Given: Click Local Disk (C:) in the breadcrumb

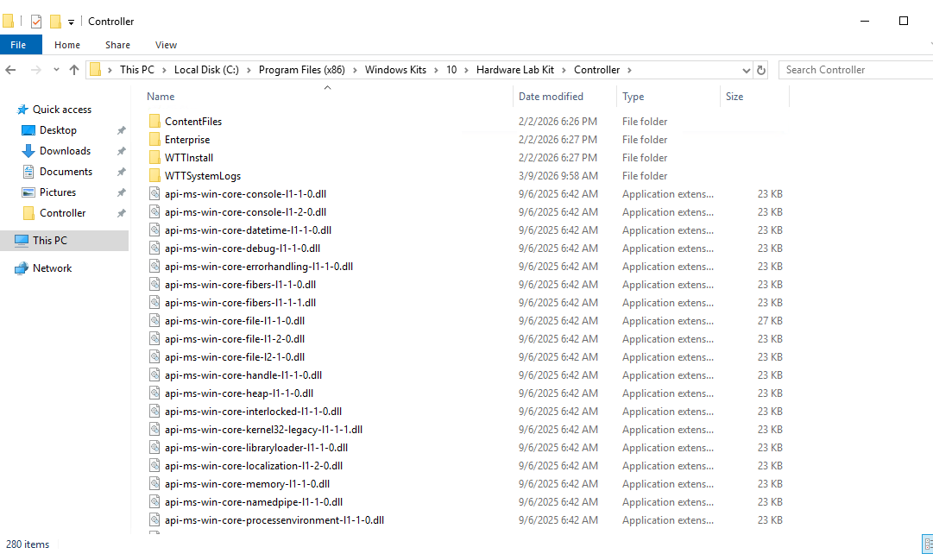Looking at the screenshot, I should tap(206, 70).
